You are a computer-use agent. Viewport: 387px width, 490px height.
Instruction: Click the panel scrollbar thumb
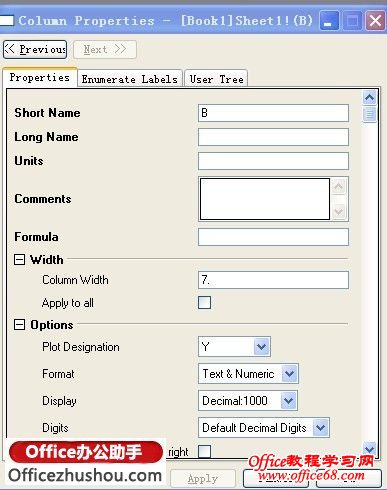(369, 114)
